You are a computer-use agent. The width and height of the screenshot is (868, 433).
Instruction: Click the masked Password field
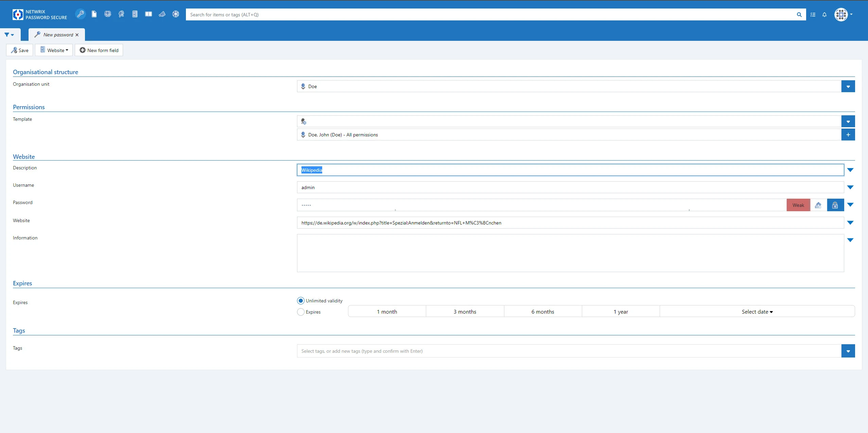coord(542,205)
